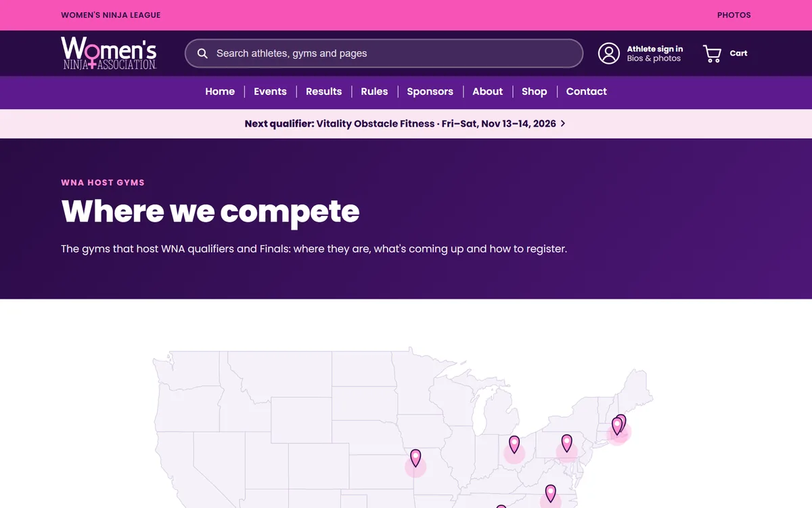
Task: Select the map pin near the Pennsylvania–Maryland border
Action: pyautogui.click(x=567, y=444)
